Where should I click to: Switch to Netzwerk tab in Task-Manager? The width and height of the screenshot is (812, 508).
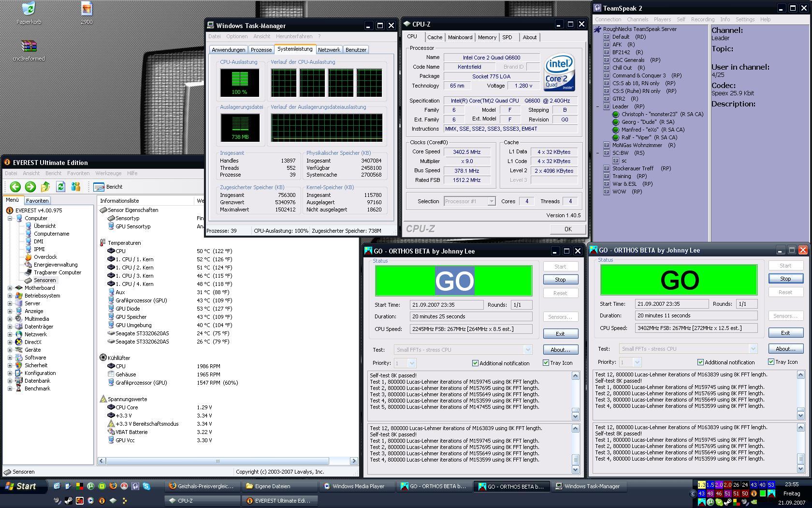(x=329, y=50)
